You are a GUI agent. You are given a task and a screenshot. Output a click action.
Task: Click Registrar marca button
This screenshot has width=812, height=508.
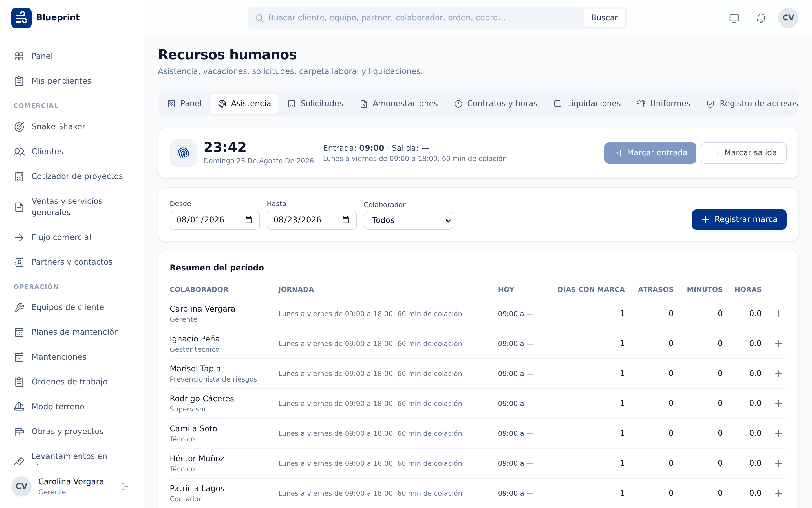click(739, 219)
